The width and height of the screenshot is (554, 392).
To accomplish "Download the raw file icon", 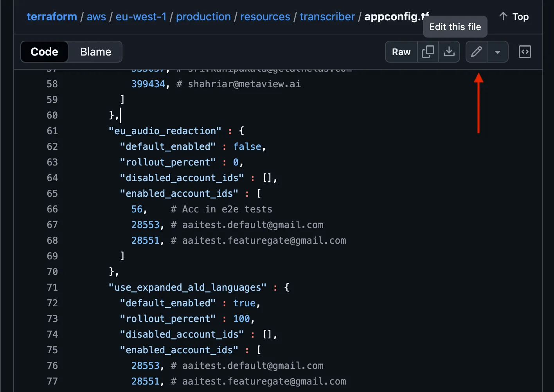I will [x=449, y=52].
